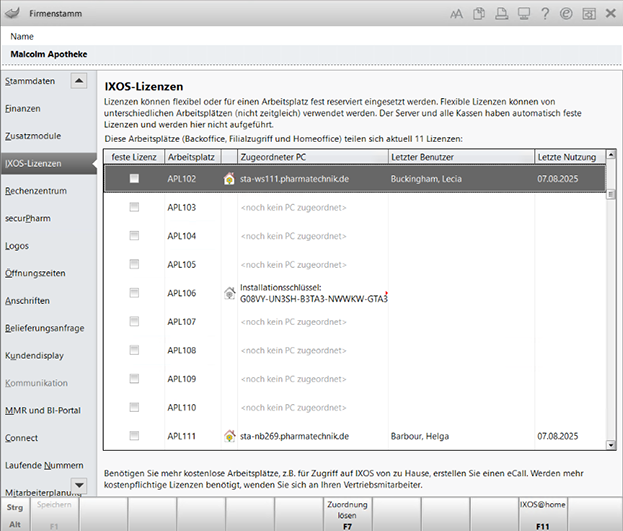The width and height of the screenshot is (623, 531).
Task: Open Anschriften section
Action: 27,301
